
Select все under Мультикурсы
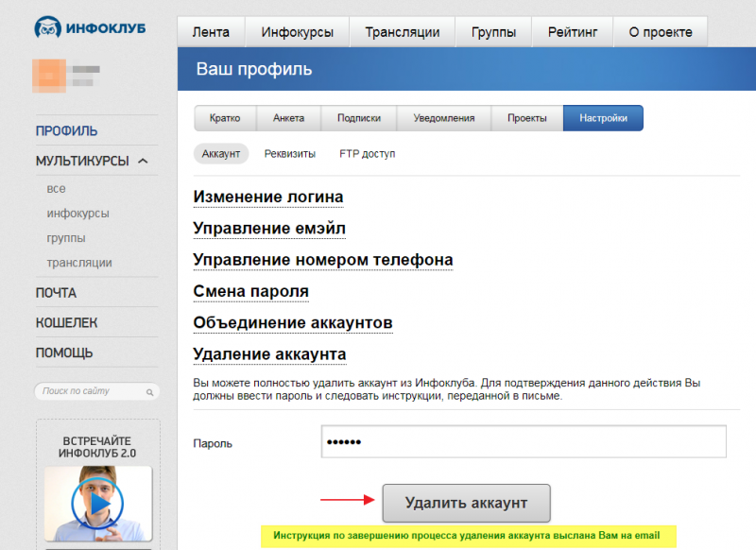click(56, 188)
